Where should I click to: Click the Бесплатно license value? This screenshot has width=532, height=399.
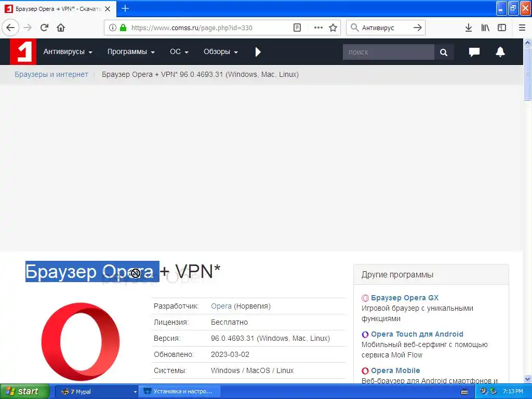(229, 322)
